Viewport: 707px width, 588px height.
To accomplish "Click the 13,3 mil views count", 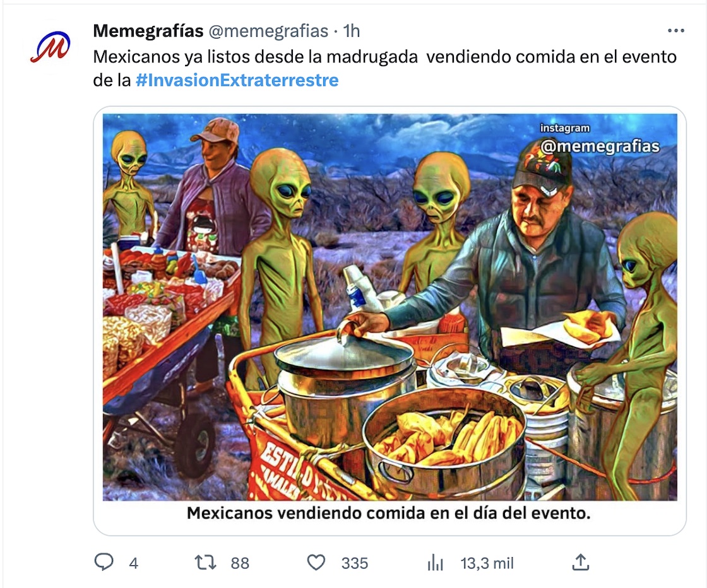I will coord(487,563).
